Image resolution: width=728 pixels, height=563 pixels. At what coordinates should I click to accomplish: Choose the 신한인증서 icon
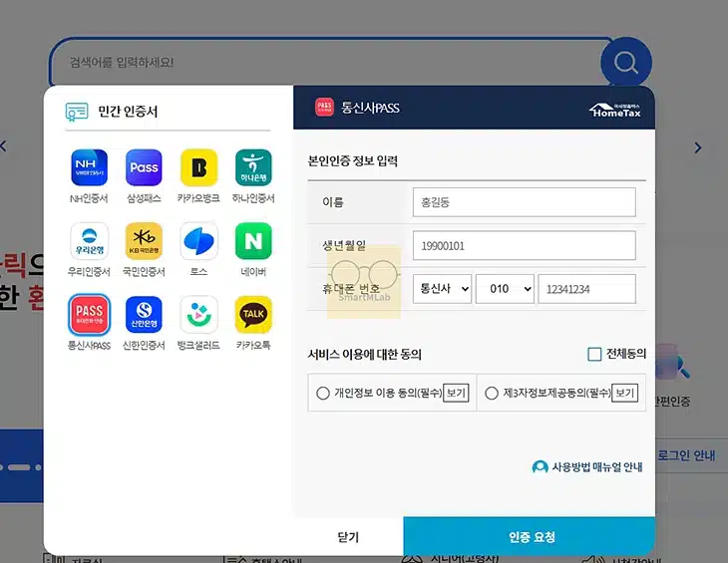[x=144, y=315]
